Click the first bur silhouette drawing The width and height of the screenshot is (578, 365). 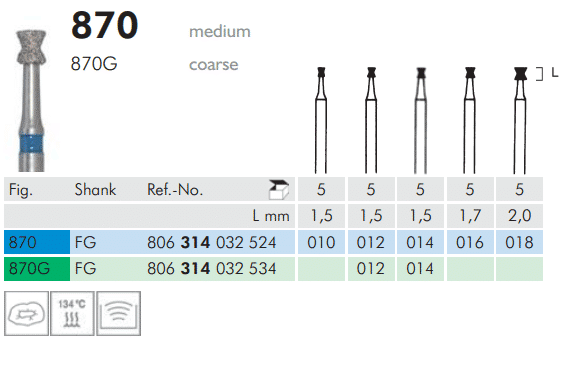coord(321,120)
